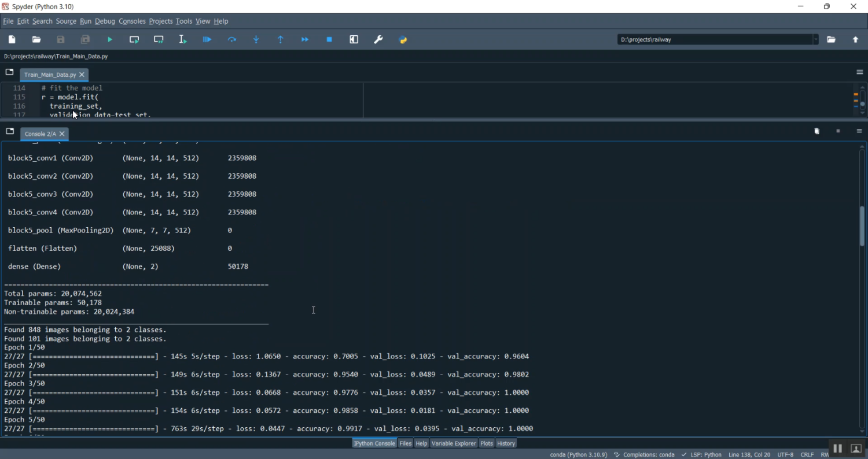This screenshot has width=868, height=459.
Task: Open Preferences with the wrench icon
Action: (378, 39)
